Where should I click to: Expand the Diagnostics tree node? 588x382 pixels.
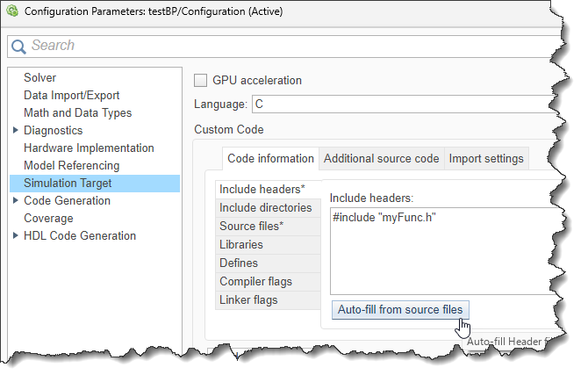click(16, 131)
